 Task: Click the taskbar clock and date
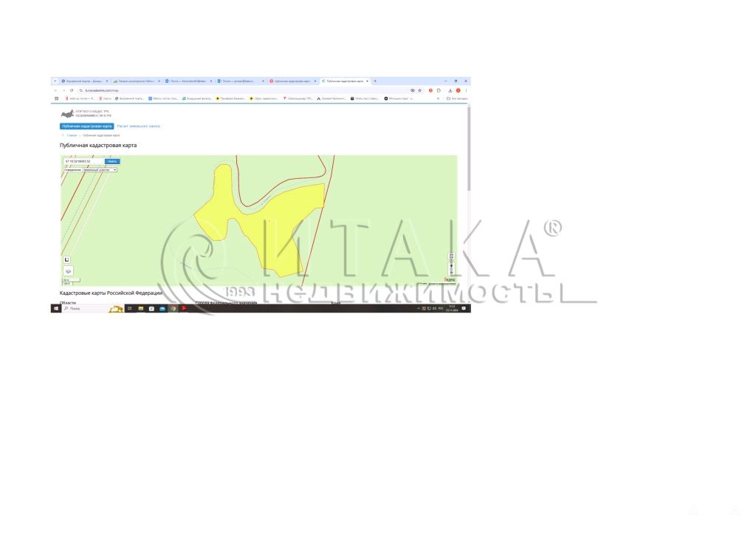coord(452,308)
